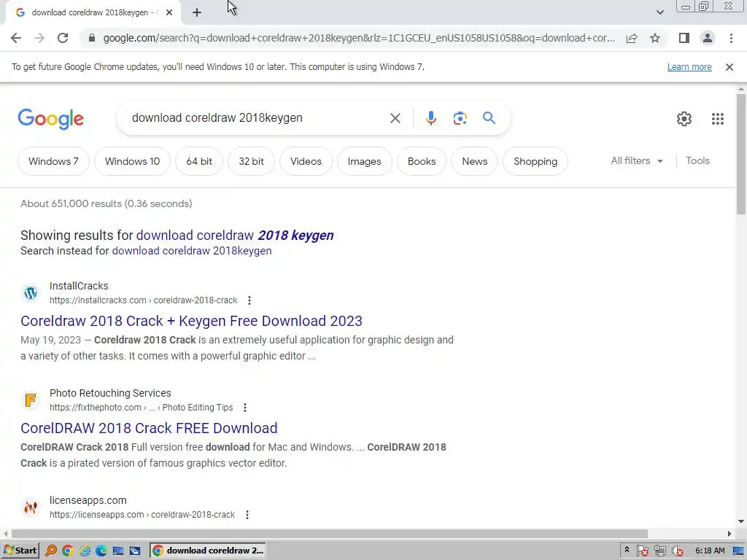Screen dimensions: 747x560
Task: Click the vertical scrollbar thumb
Action: [741, 153]
